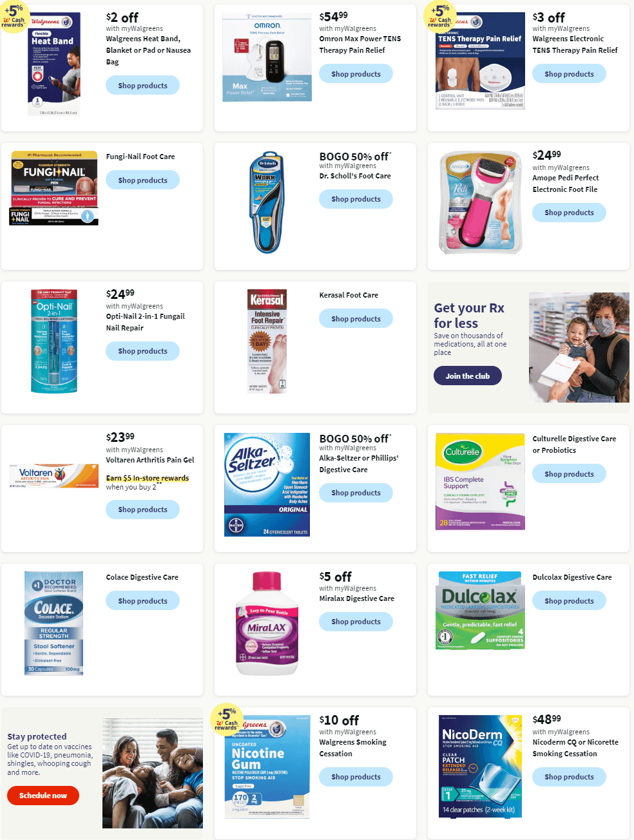Shop products for Miralax Digestive Care

(356, 622)
